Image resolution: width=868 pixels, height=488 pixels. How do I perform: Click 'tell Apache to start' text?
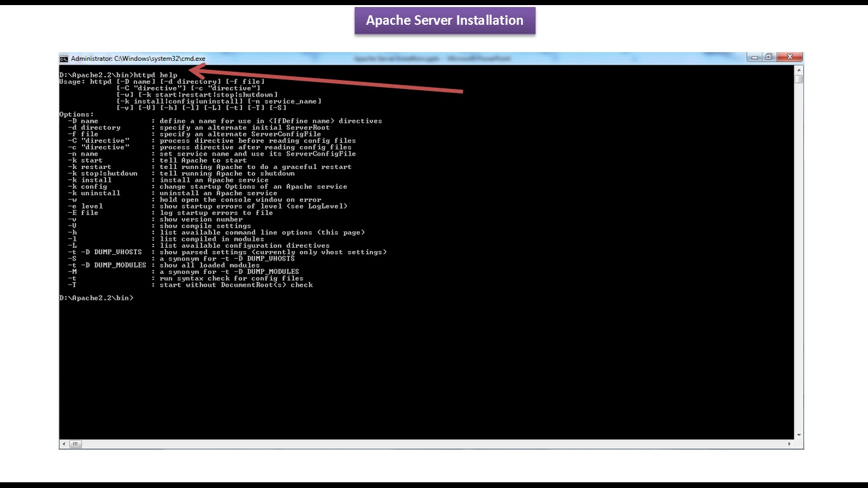(x=203, y=160)
